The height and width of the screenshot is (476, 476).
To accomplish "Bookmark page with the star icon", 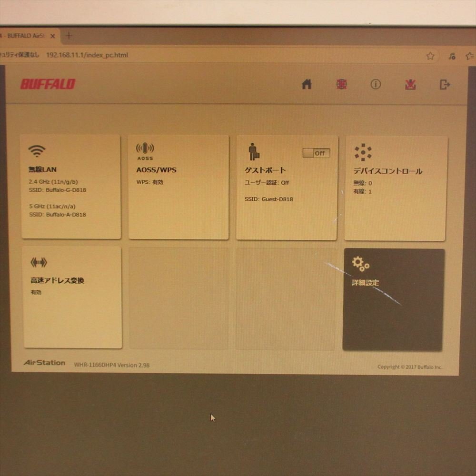I will (x=430, y=56).
